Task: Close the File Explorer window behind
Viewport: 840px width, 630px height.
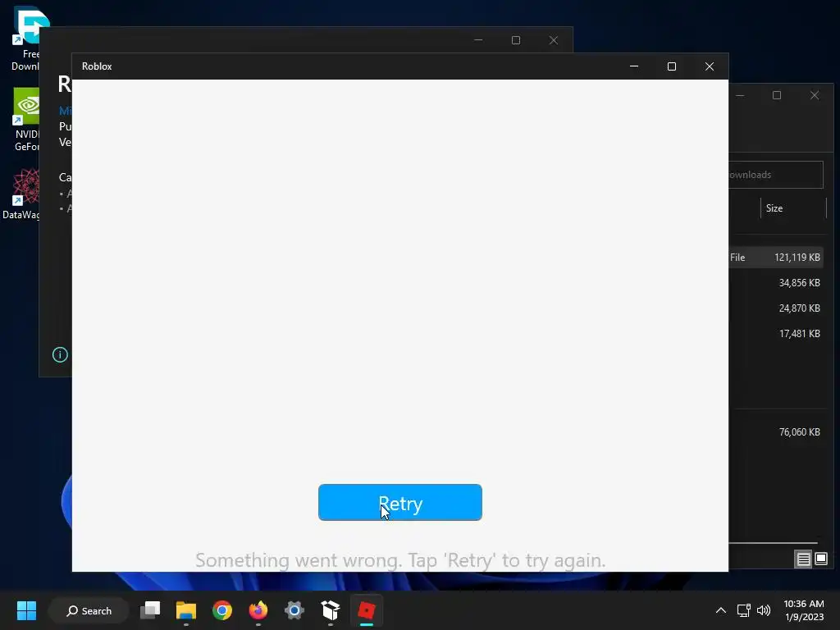Action: pos(815,95)
